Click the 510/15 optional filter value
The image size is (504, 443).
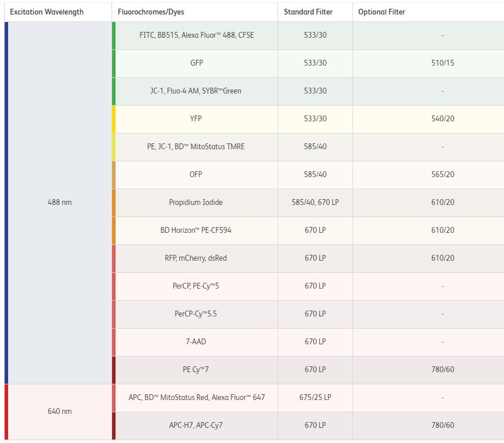[442, 63]
